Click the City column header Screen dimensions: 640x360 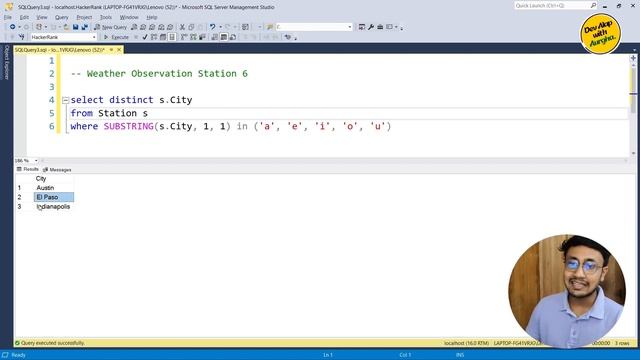(53, 178)
